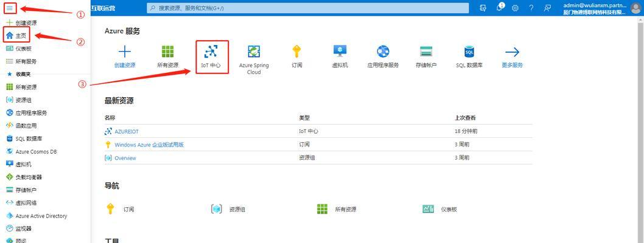Collapse the portal hamburger menu
The height and width of the screenshot is (243, 644).
click(x=10, y=8)
